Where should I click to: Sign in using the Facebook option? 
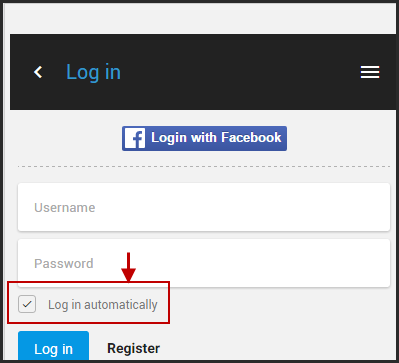[204, 138]
